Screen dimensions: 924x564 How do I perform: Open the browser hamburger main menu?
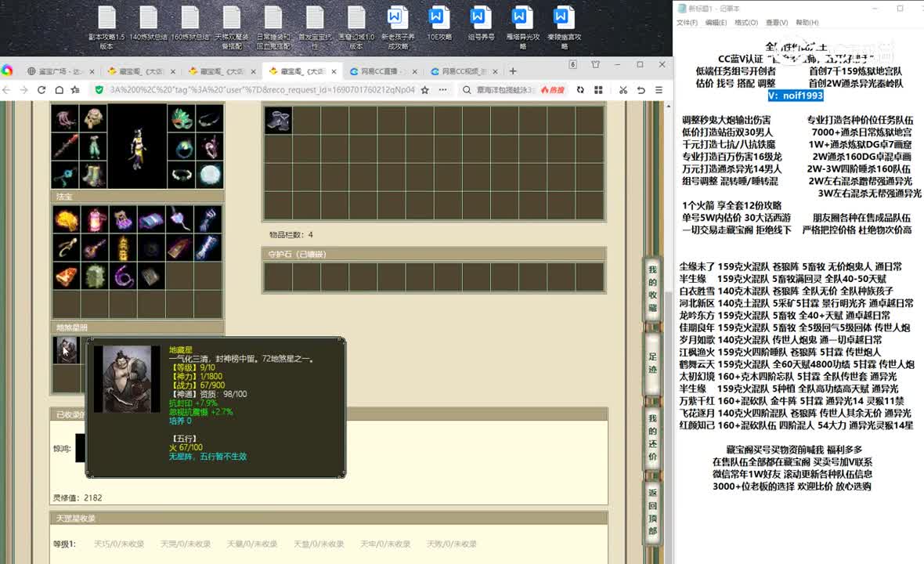click(x=659, y=89)
